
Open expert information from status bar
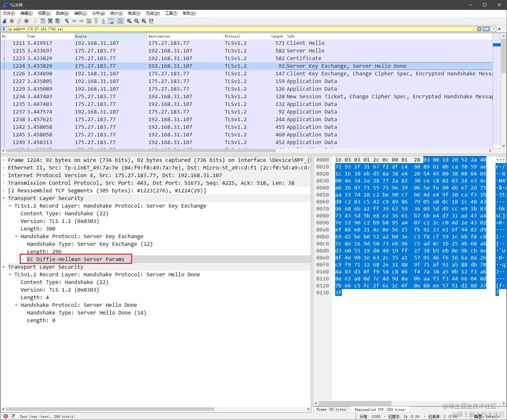click(6, 416)
